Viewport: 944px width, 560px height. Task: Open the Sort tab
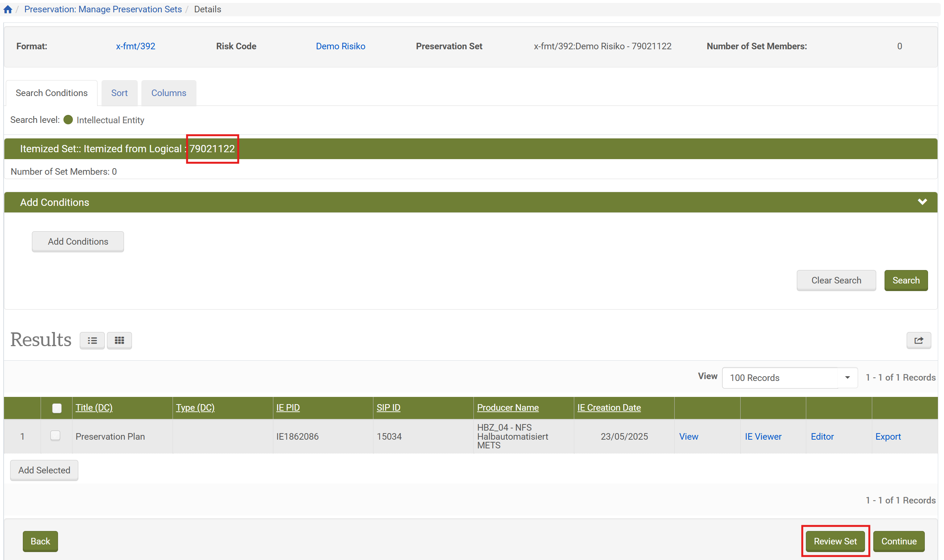[x=119, y=93]
